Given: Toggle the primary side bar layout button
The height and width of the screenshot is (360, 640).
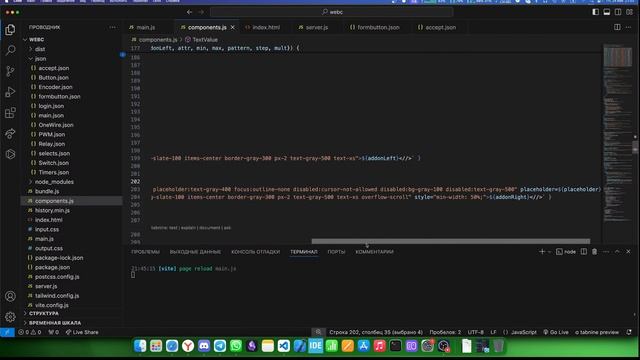Looking at the screenshot, I should click(x=596, y=12).
